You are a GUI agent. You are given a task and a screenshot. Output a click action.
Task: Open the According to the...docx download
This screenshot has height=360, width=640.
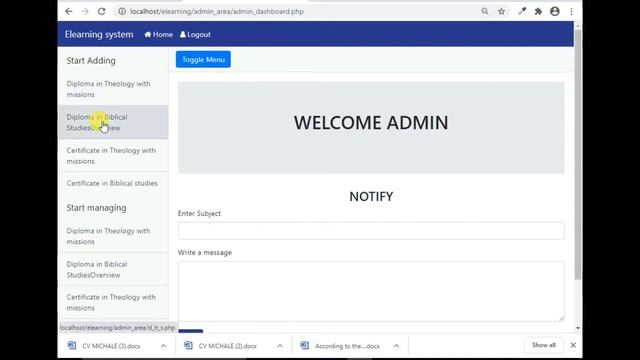[347, 346]
